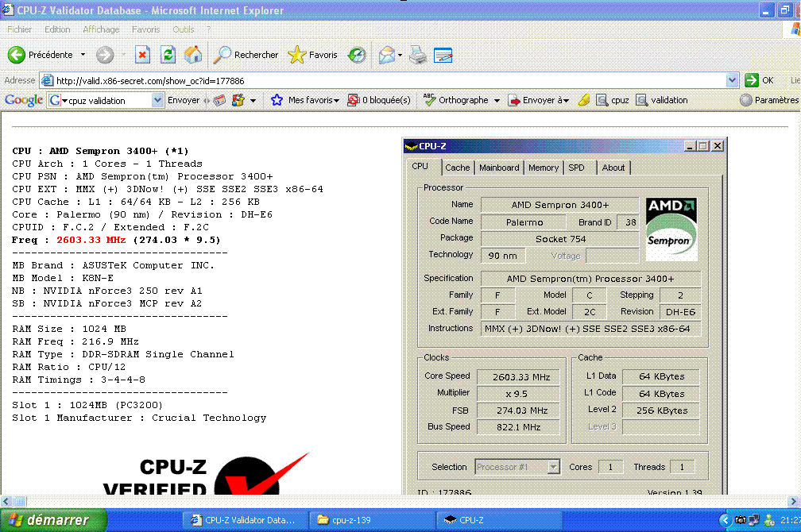This screenshot has width=801, height=532.
Task: Run the Orthographe spell check
Action: coord(455,100)
